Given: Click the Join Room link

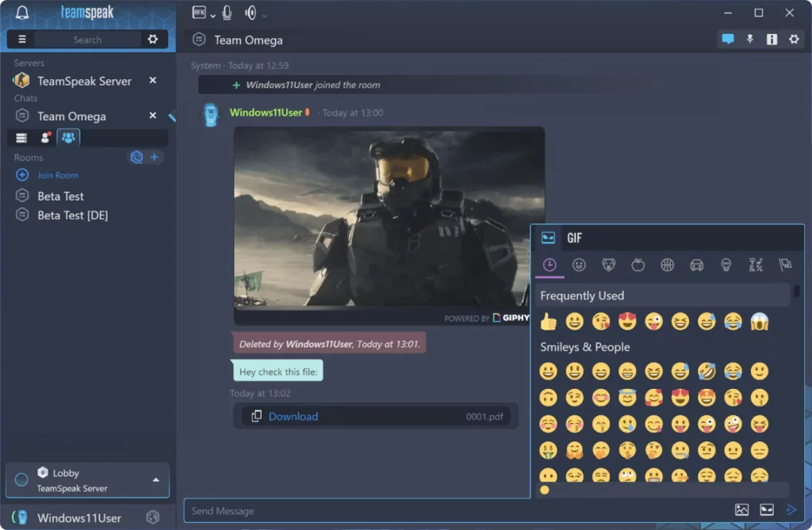Looking at the screenshot, I should click(x=57, y=175).
